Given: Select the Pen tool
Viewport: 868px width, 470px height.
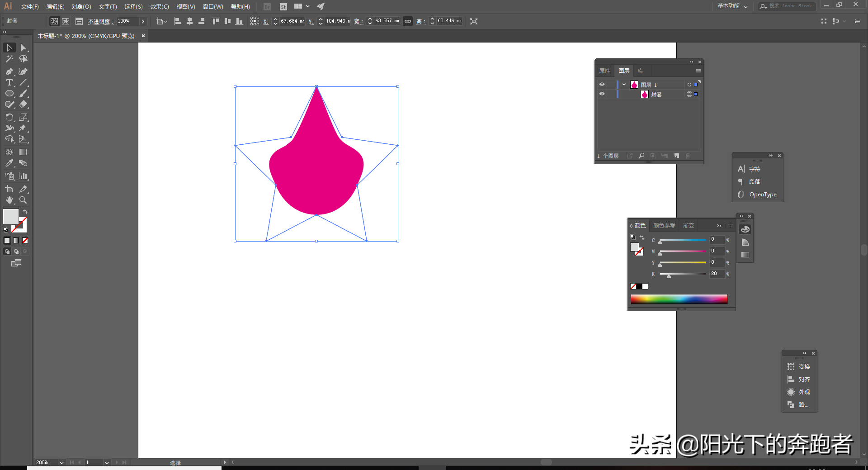Looking at the screenshot, I should click(9, 71).
